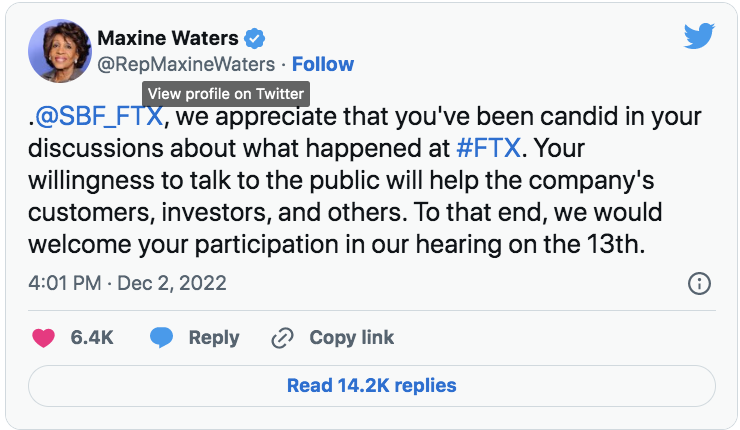The height and width of the screenshot is (430, 740).
Task: Click the chain link icon
Action: [x=283, y=338]
